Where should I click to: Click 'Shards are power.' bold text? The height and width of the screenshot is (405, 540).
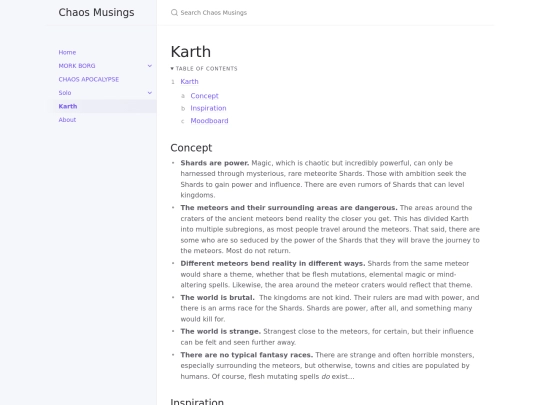(215, 163)
